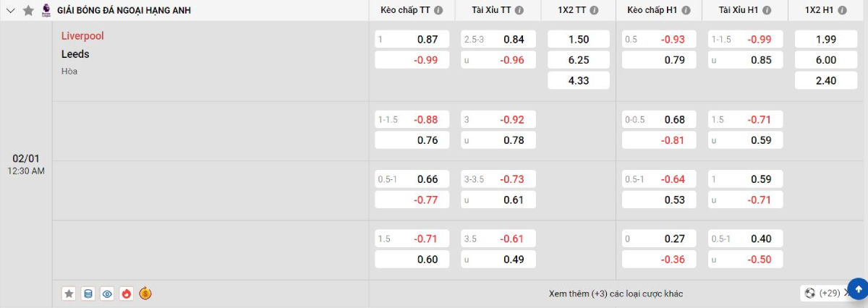This screenshot has width=868, height=308.
Task: Click info icon beside 1X2 H1
Action: (x=840, y=10)
